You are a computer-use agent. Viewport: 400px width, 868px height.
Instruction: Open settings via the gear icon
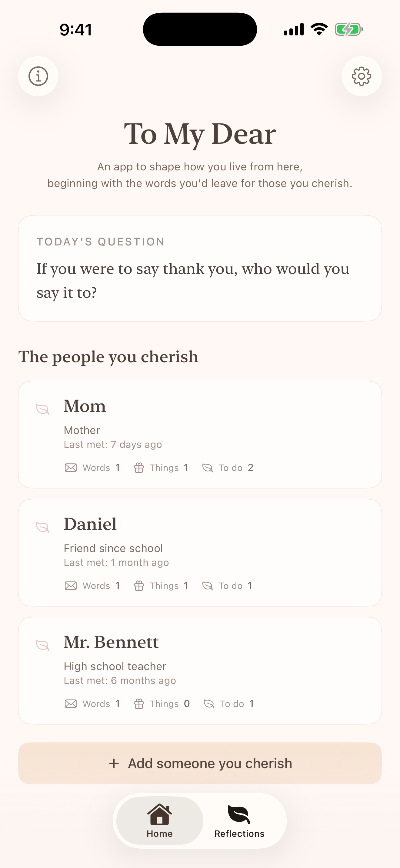362,76
